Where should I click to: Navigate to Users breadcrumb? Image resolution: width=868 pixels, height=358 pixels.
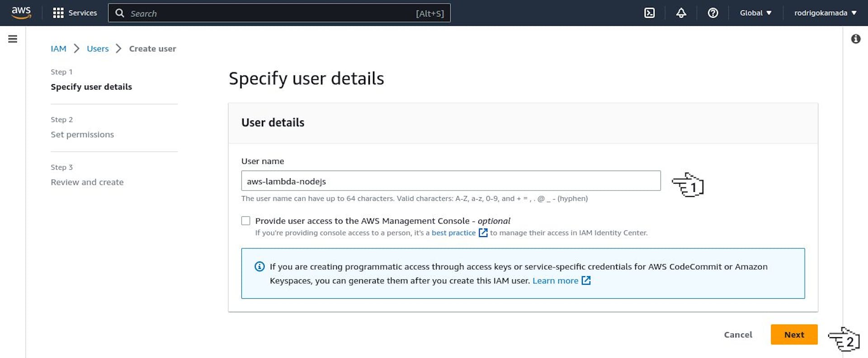click(x=98, y=48)
